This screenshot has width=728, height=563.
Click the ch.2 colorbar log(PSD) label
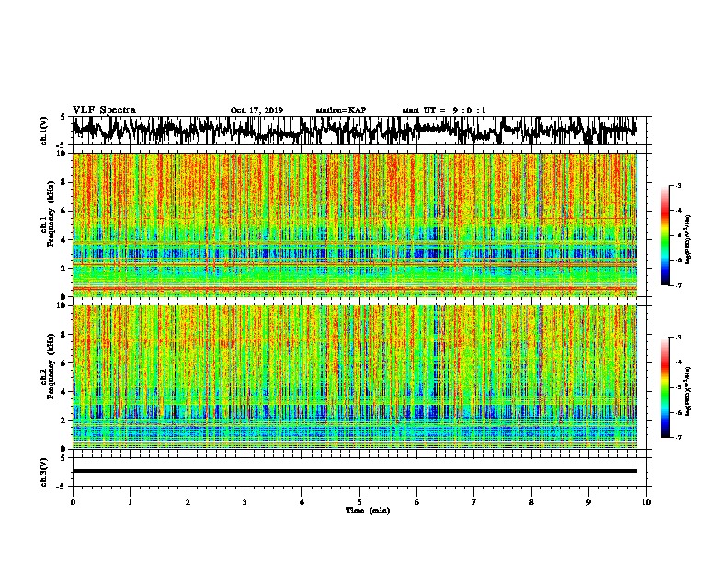(x=688, y=391)
